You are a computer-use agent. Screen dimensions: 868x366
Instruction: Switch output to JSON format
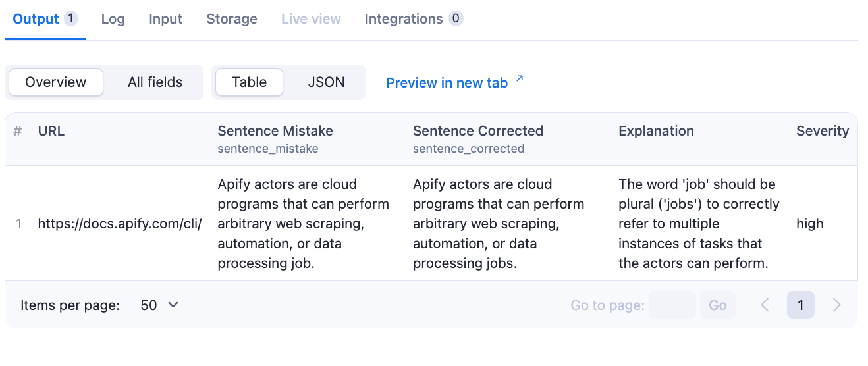click(x=326, y=82)
